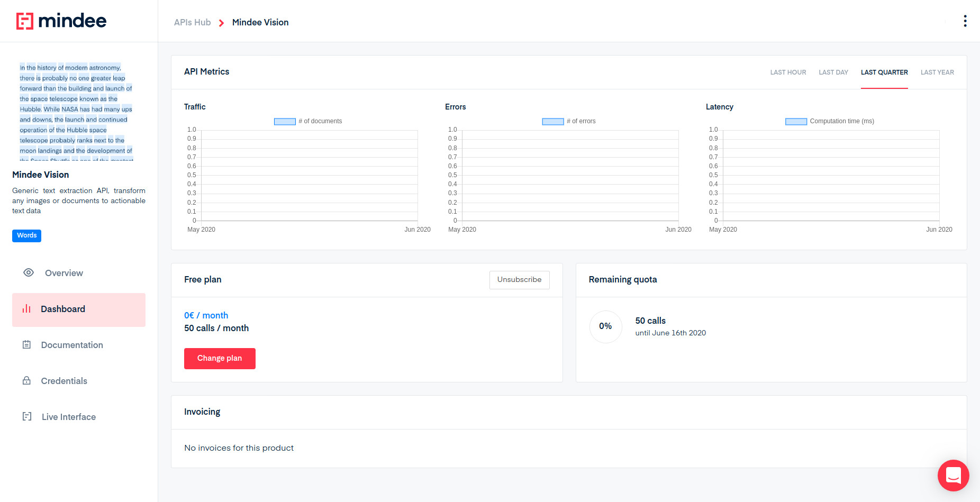Open Documentation in the sidebar
Viewport: 980px width, 502px height.
click(79, 345)
